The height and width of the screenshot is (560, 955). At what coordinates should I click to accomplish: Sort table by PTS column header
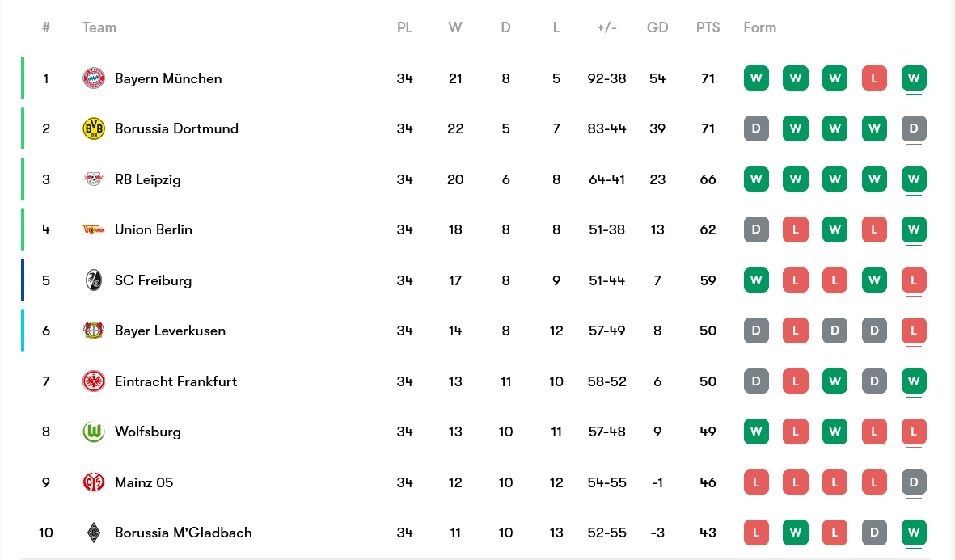pos(708,27)
